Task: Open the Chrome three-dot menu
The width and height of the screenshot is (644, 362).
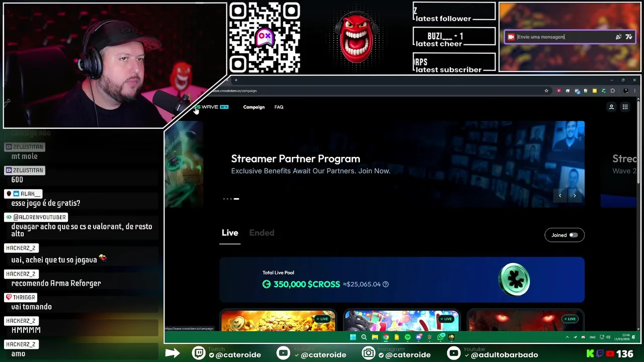Action: coord(635,91)
